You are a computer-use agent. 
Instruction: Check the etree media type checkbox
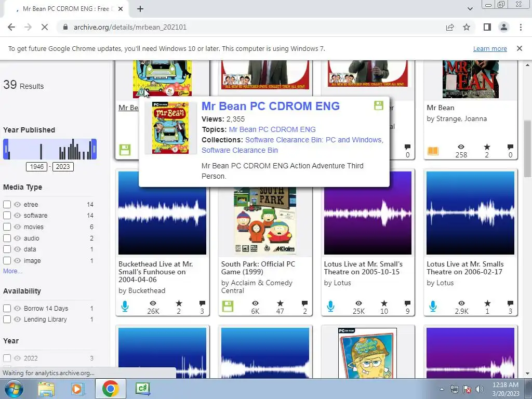pos(7,204)
